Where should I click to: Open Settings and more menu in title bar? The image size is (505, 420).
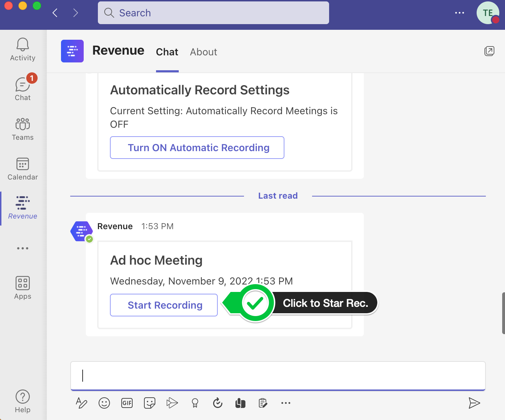pos(460,13)
